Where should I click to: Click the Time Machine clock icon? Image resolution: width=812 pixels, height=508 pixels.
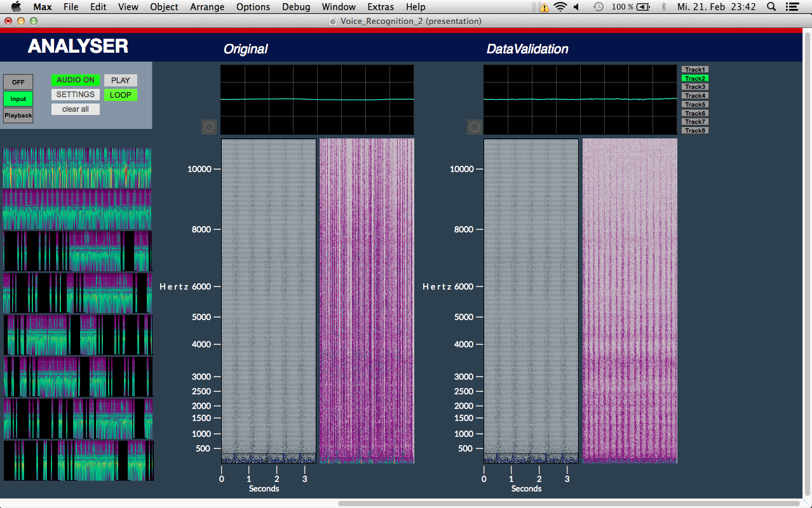click(598, 7)
